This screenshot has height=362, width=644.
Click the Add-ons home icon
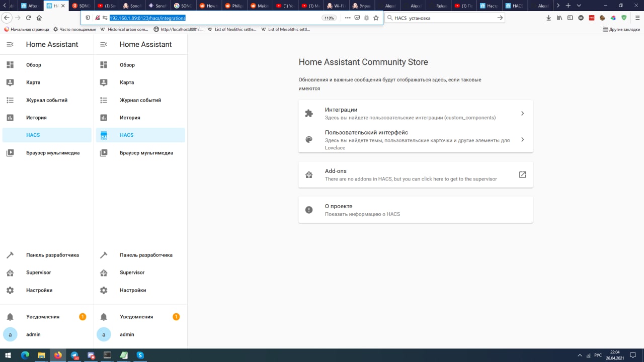pos(309,175)
